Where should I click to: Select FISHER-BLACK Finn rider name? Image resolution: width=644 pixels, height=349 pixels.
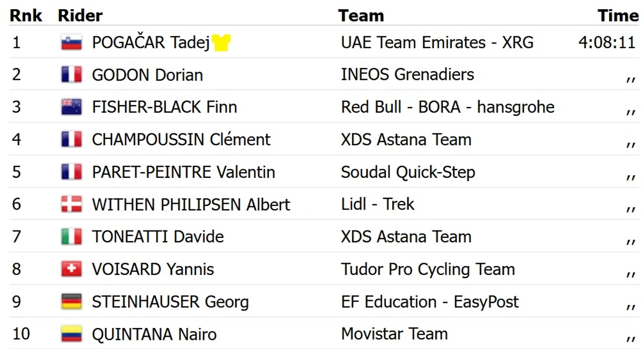[x=164, y=107]
